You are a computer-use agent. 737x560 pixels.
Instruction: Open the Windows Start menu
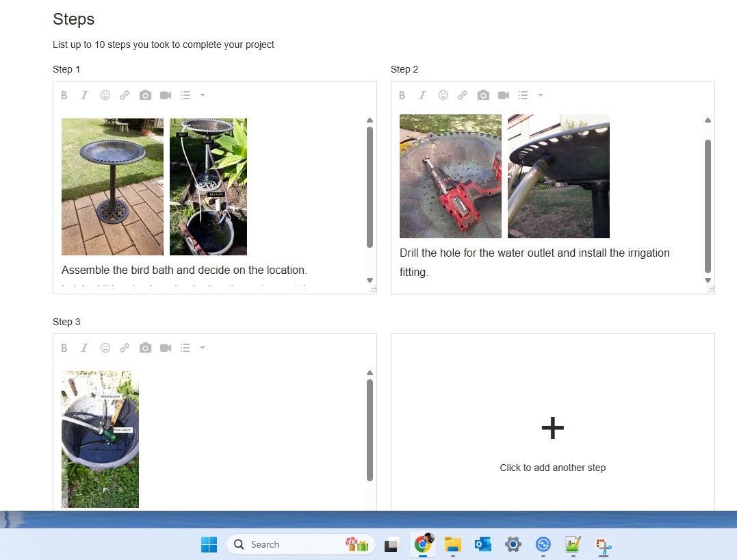(x=209, y=544)
